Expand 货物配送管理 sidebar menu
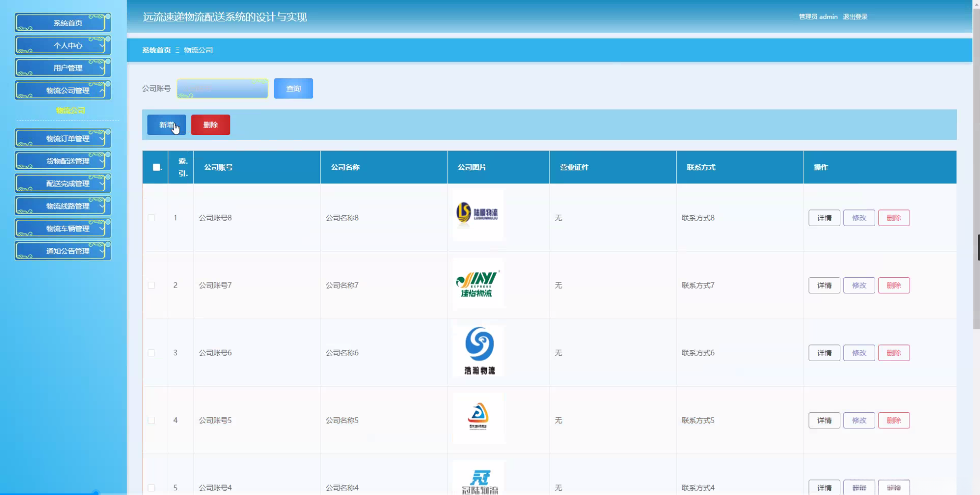980x495 pixels. click(x=63, y=161)
